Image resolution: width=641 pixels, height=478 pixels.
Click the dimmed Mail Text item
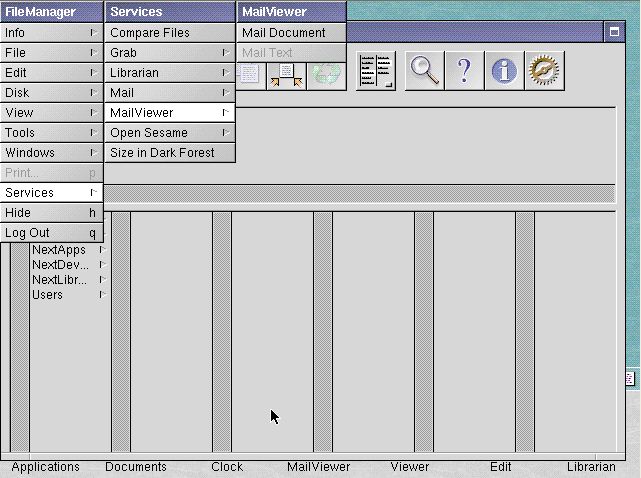tap(291, 53)
